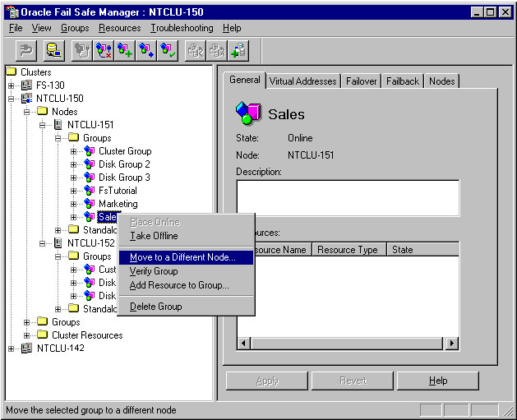Screen dimensions: 517x420
Task: Select the General tab
Action: click(244, 80)
